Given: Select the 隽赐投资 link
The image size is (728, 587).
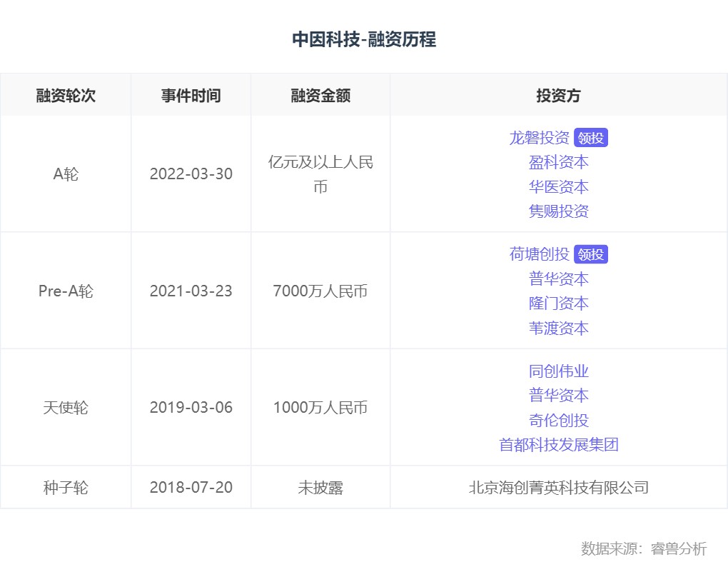Looking at the screenshot, I should (558, 211).
